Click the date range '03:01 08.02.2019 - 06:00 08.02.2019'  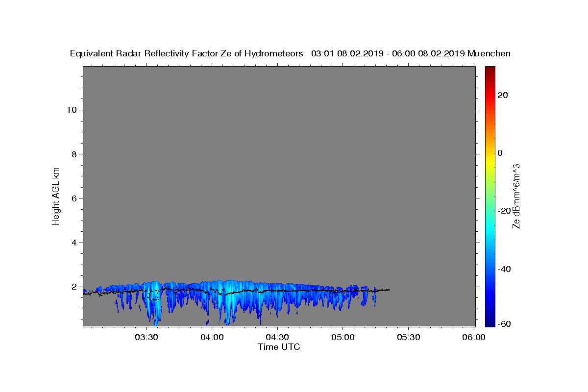[x=388, y=54]
